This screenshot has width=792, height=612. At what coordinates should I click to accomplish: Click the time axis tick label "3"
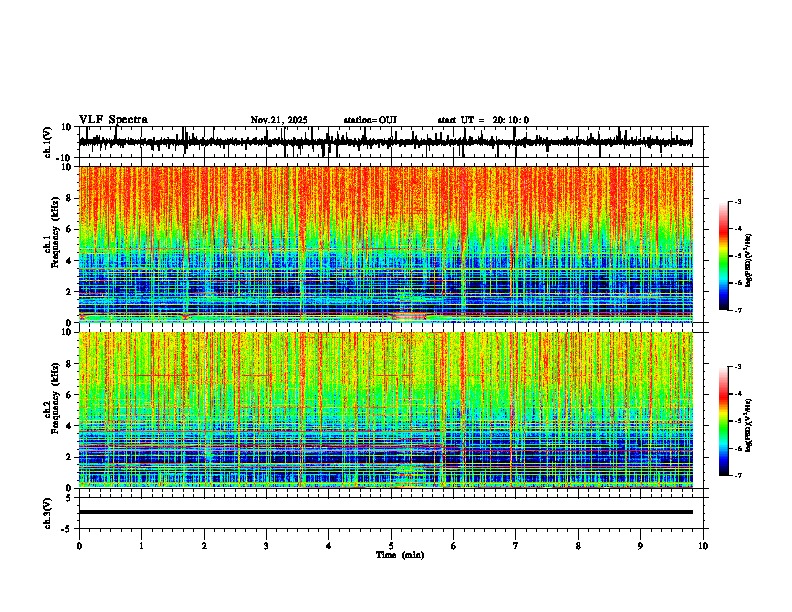(x=266, y=546)
